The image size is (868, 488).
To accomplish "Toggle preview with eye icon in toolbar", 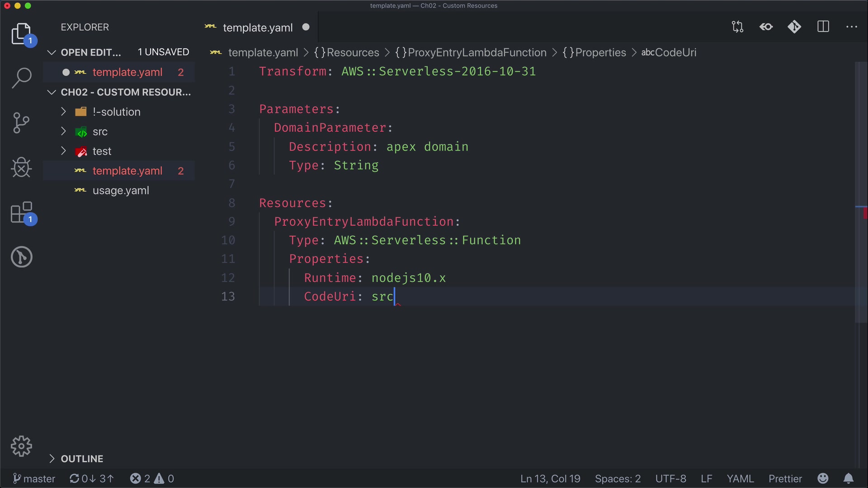I will [766, 27].
